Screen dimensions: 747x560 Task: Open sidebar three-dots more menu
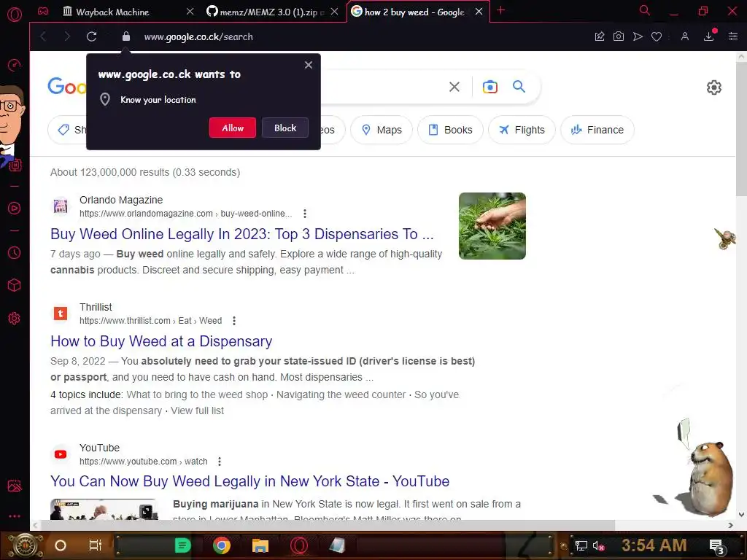pyautogui.click(x=15, y=516)
